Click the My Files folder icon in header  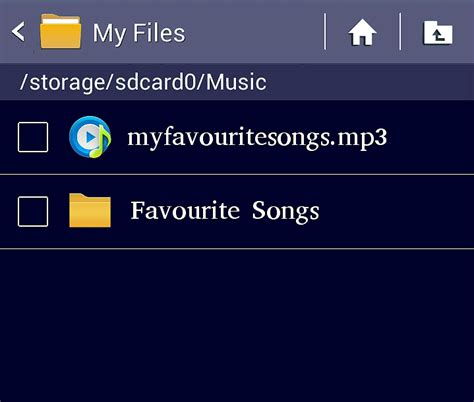(60, 32)
